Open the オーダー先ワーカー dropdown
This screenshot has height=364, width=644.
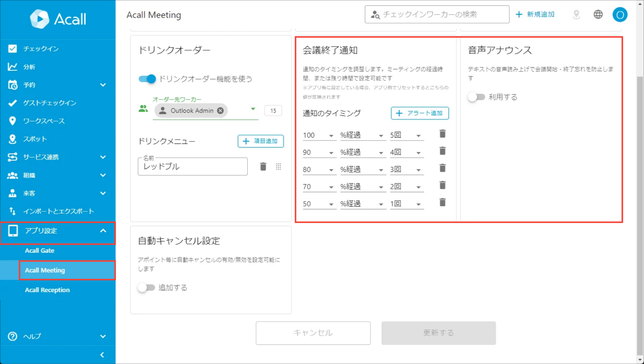click(253, 109)
